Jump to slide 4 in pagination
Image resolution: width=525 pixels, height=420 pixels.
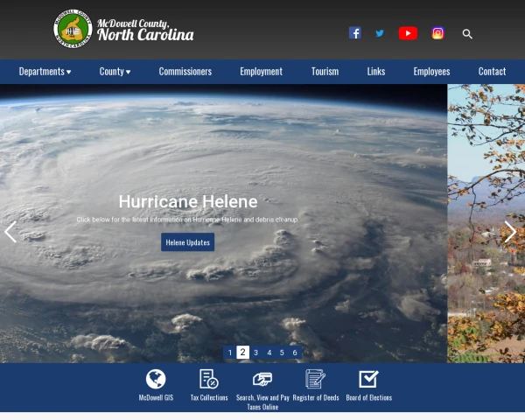click(269, 353)
